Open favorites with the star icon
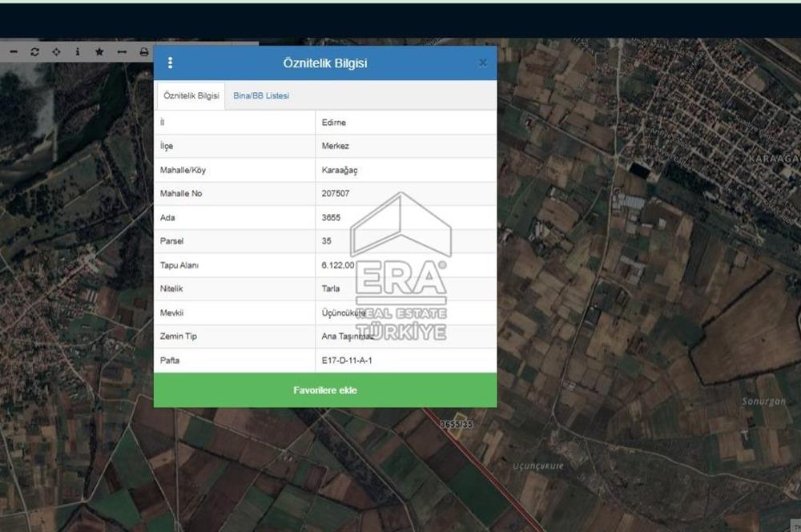This screenshot has width=801, height=532. 99,51
